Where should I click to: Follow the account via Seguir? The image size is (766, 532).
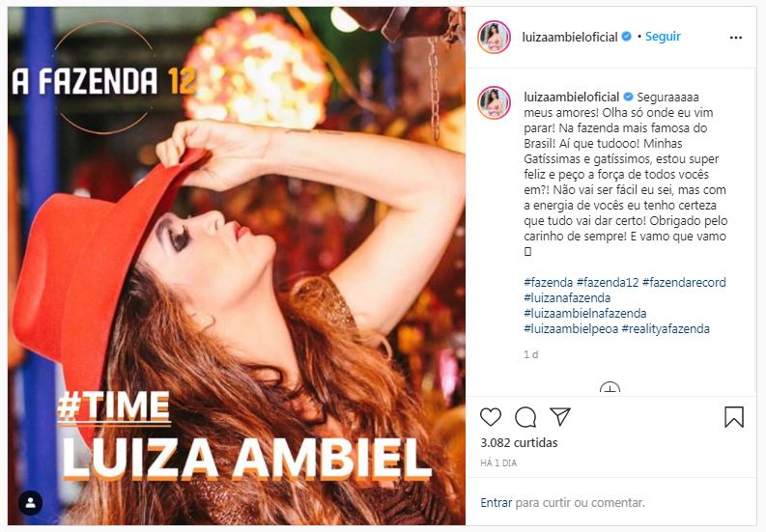click(663, 37)
